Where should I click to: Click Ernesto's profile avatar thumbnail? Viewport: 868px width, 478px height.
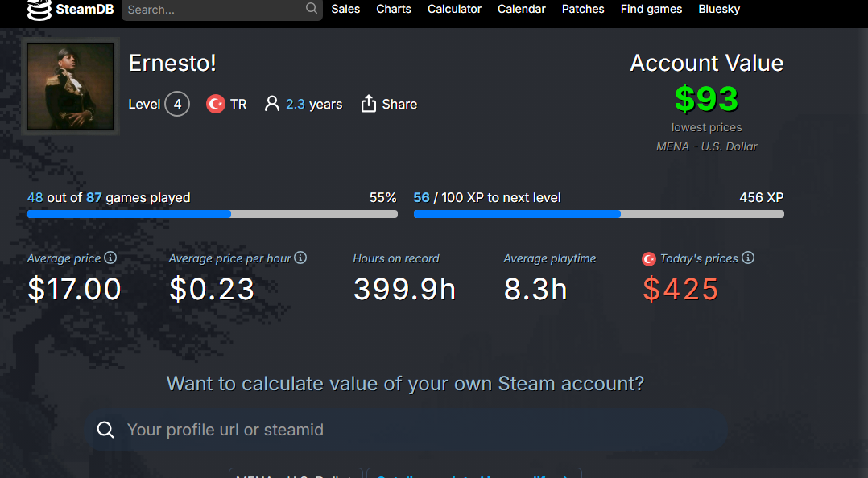coord(70,86)
